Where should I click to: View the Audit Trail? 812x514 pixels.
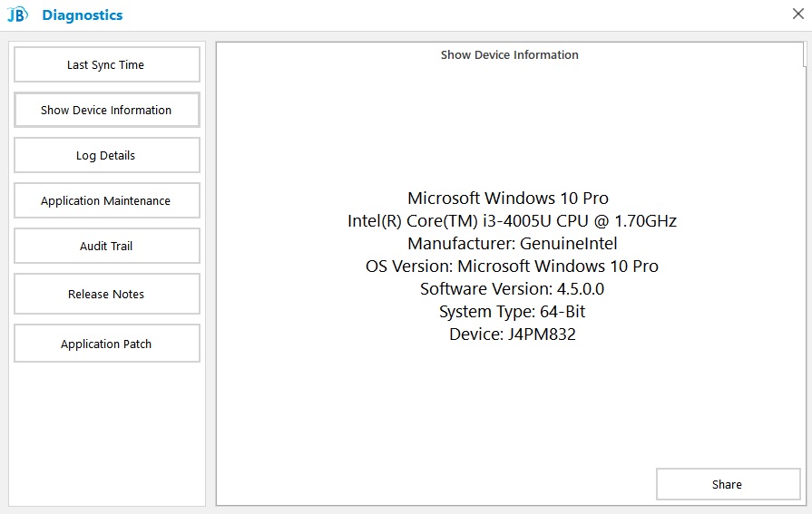point(107,246)
